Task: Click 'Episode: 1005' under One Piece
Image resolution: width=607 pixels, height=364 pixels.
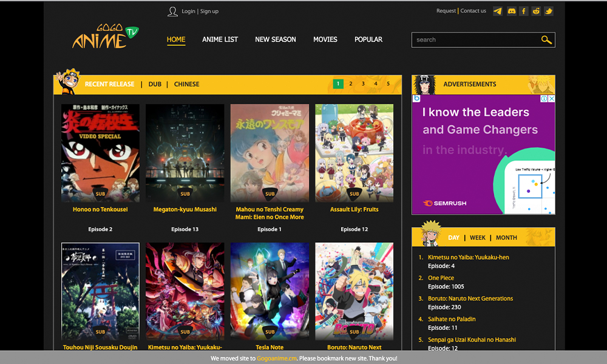Action: tap(446, 286)
